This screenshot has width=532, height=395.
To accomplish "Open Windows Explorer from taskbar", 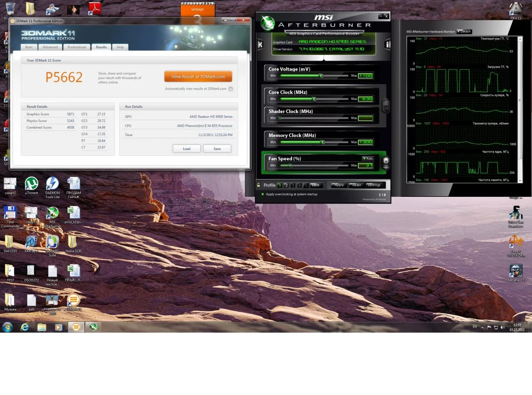I will [x=42, y=327].
